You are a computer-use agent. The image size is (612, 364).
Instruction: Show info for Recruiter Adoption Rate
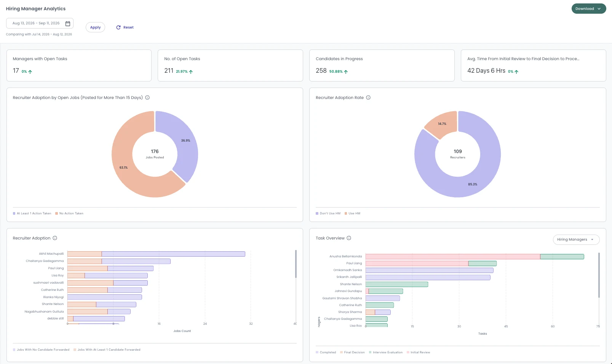point(368,98)
